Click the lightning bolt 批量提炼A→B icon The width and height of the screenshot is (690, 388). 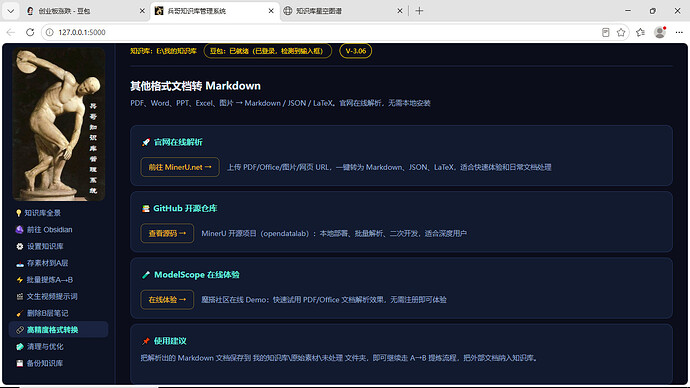tap(20, 280)
